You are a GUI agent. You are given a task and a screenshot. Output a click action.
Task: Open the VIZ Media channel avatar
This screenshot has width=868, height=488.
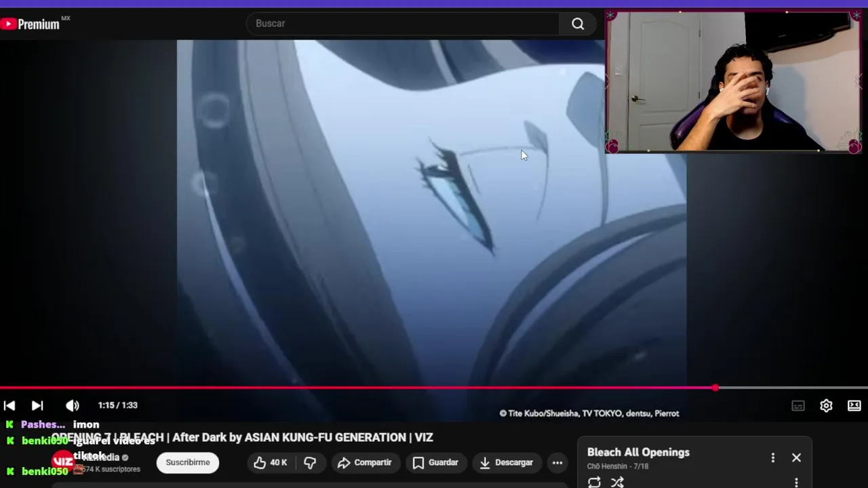click(63, 462)
